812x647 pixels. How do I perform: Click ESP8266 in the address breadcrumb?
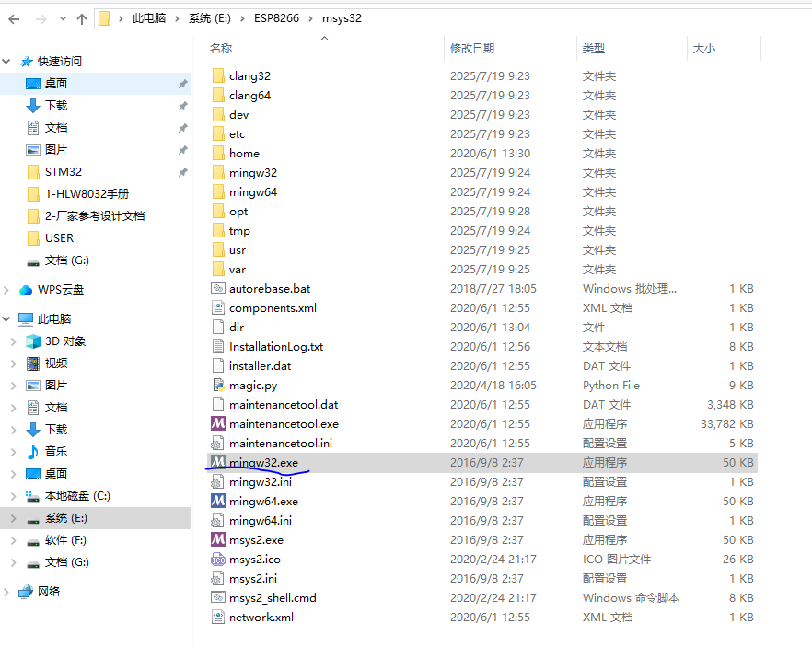(x=277, y=18)
